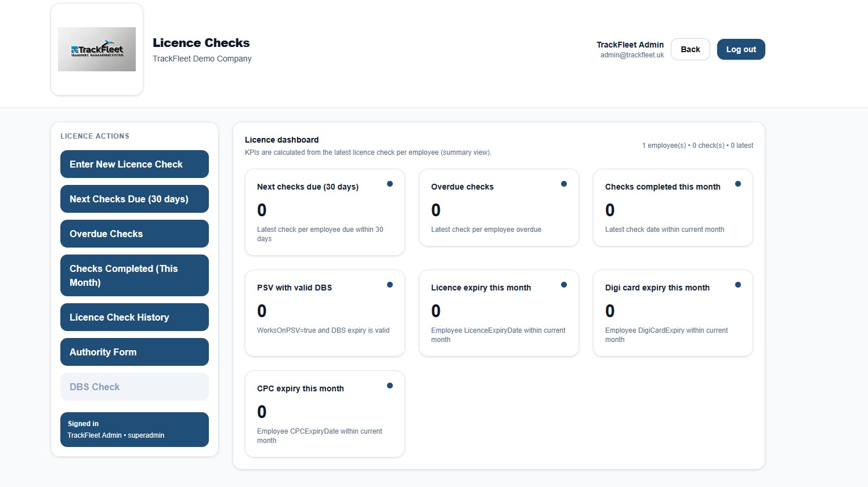The width and height of the screenshot is (868, 487).
Task: Open the Overdue Checks page
Action: pos(134,234)
